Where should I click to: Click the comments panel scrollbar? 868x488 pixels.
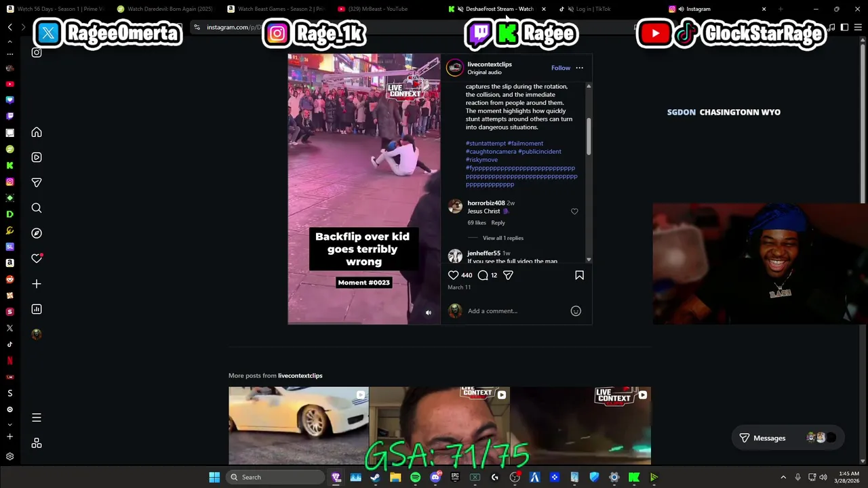588,136
